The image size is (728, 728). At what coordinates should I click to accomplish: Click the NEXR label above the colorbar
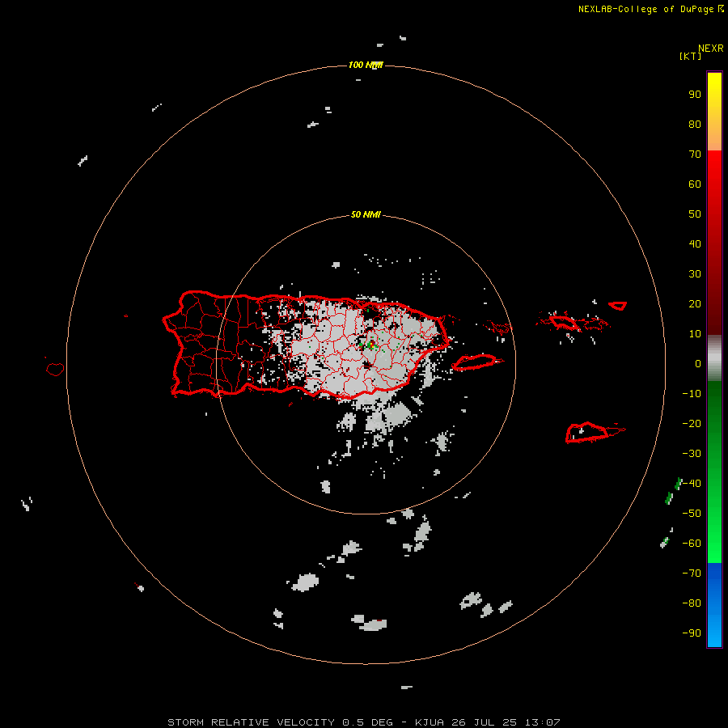pos(711,49)
